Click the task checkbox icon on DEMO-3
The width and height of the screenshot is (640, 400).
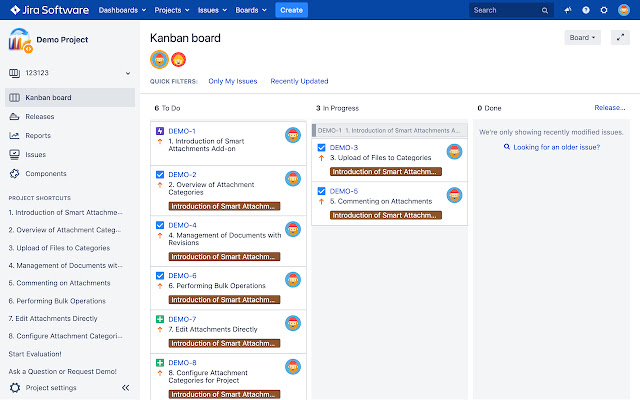coord(321,147)
